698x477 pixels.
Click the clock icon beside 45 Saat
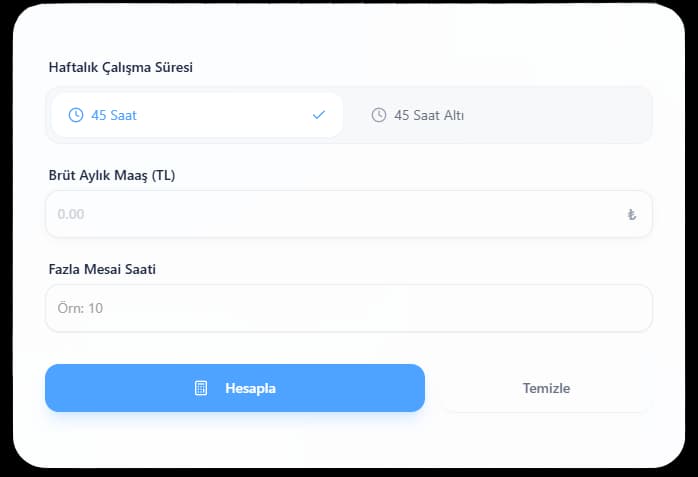click(75, 115)
